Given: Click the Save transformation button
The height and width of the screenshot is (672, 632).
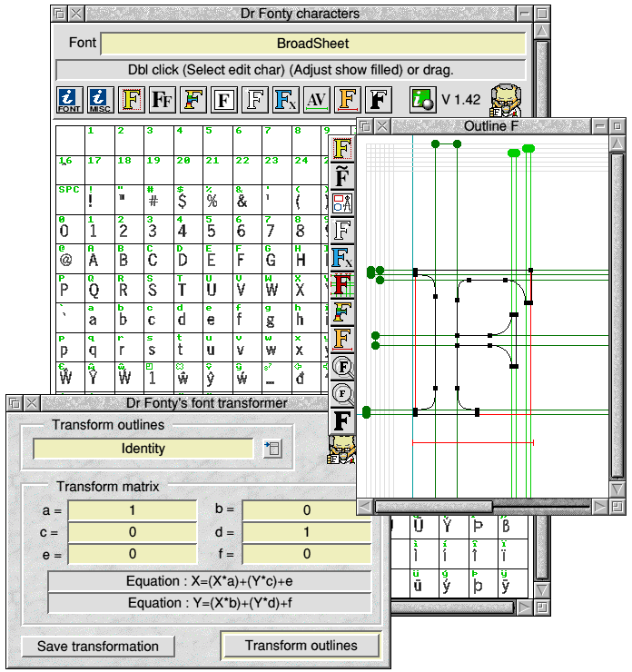Looking at the screenshot, I should (98, 647).
